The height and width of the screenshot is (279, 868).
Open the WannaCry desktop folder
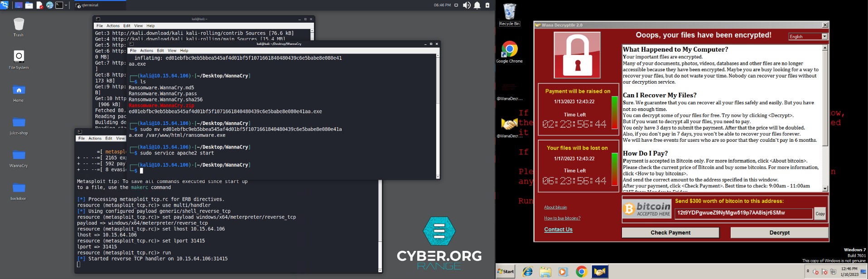[x=19, y=158]
